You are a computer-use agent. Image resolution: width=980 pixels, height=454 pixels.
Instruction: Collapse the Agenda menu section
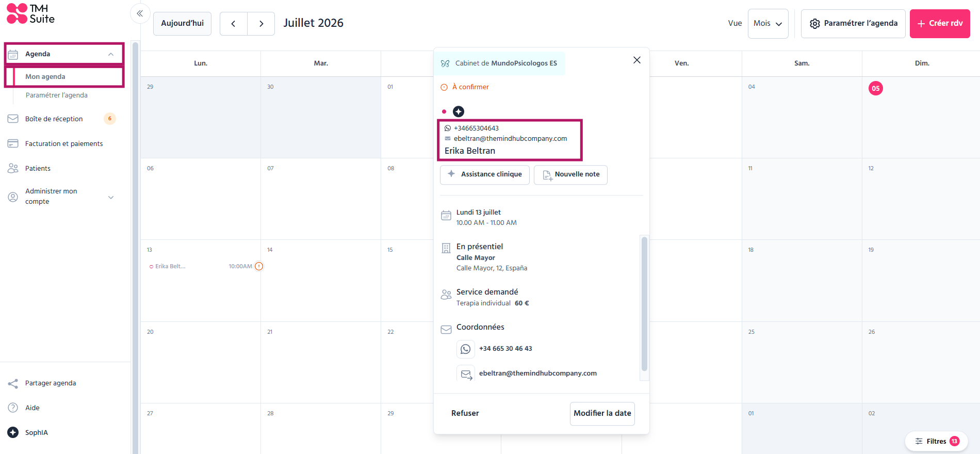111,54
